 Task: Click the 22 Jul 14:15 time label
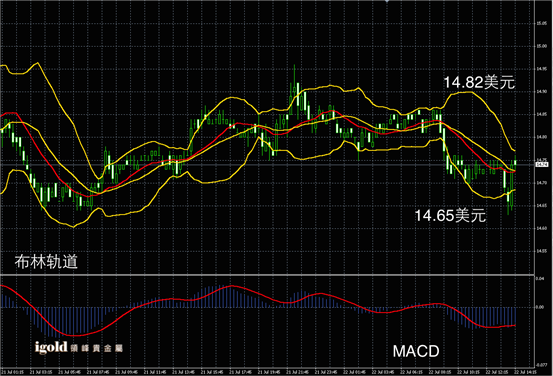[525, 372]
